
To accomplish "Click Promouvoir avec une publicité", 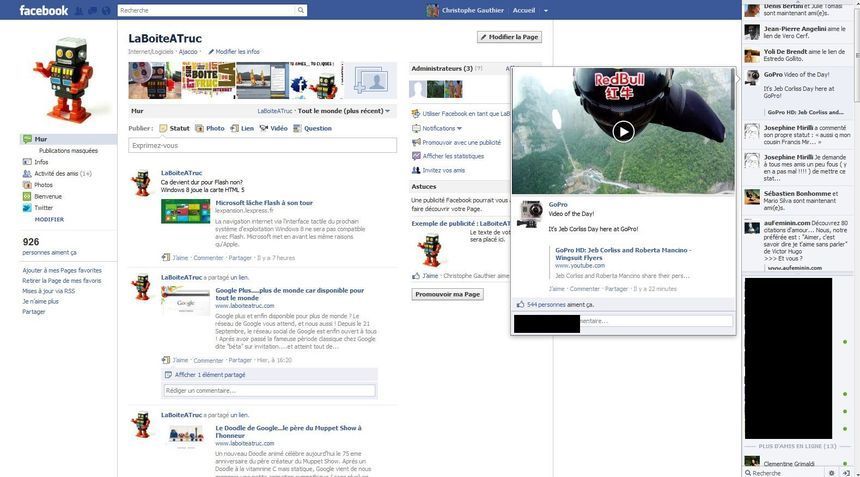I will click(456, 143).
